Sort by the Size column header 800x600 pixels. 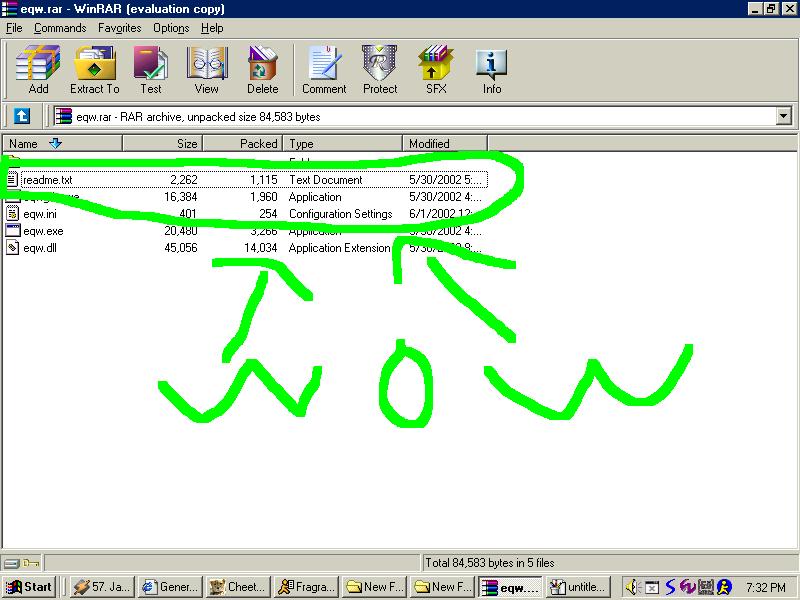(163, 143)
